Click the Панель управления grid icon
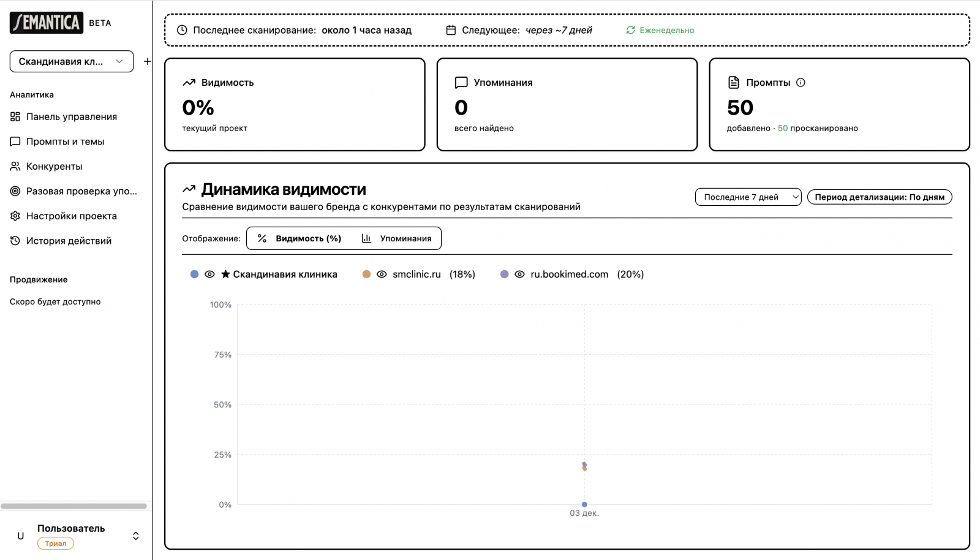980x560 pixels. pos(15,116)
